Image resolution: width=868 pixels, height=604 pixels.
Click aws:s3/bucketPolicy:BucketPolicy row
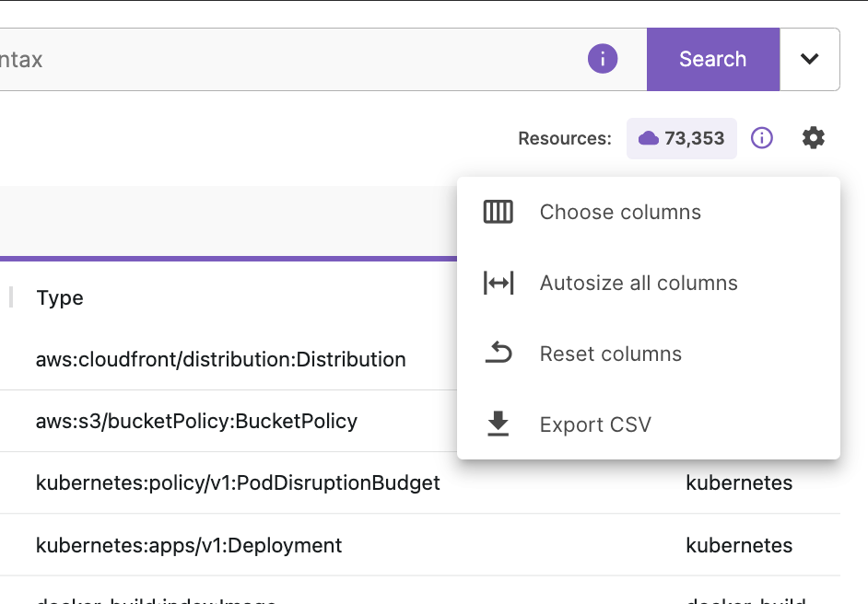pyautogui.click(x=196, y=422)
